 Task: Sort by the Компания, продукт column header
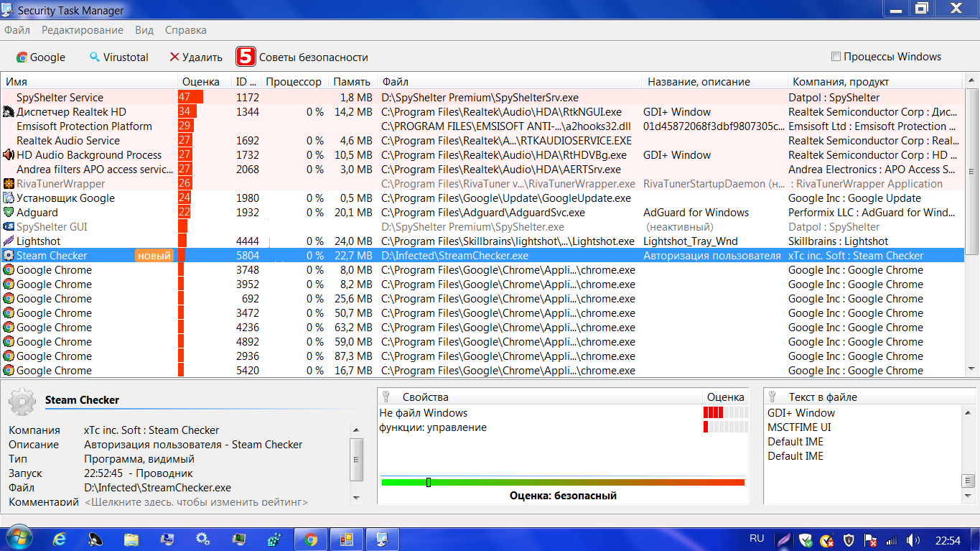pyautogui.click(x=877, y=82)
